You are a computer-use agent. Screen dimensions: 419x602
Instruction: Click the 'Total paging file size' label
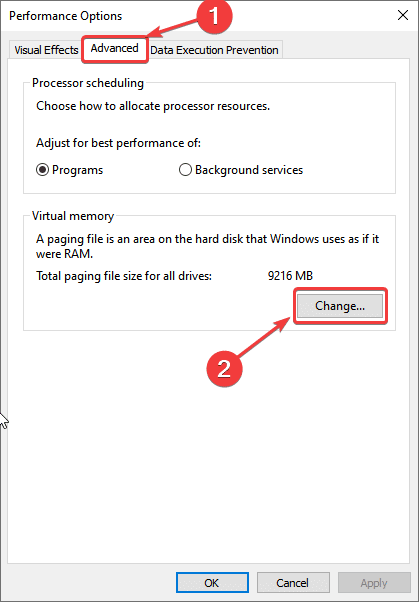coord(124,276)
